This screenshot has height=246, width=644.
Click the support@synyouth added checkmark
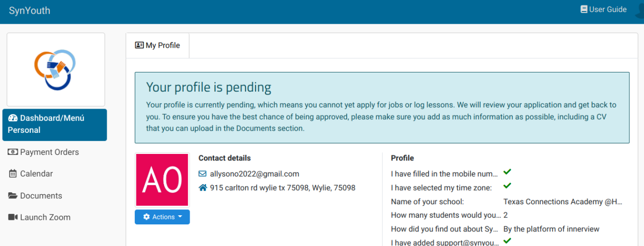[507, 241]
